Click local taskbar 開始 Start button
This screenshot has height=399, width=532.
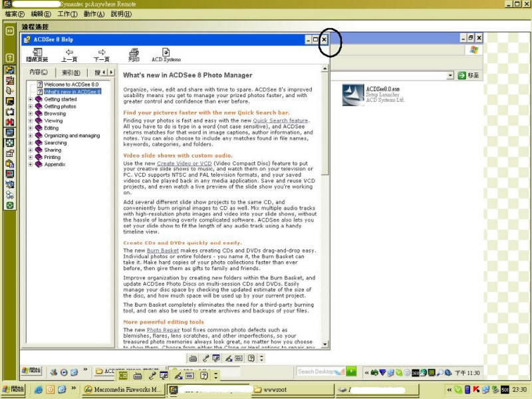point(13,390)
